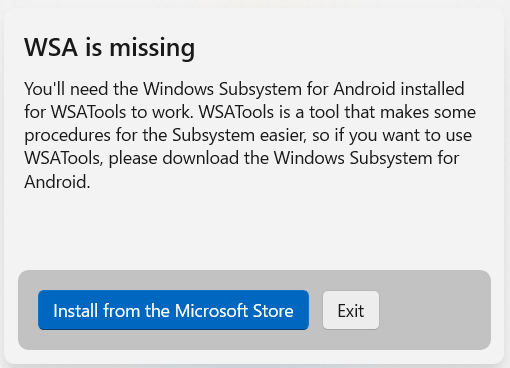Click the word 'Android' ending the message
The width and height of the screenshot is (510, 368).
point(55,182)
